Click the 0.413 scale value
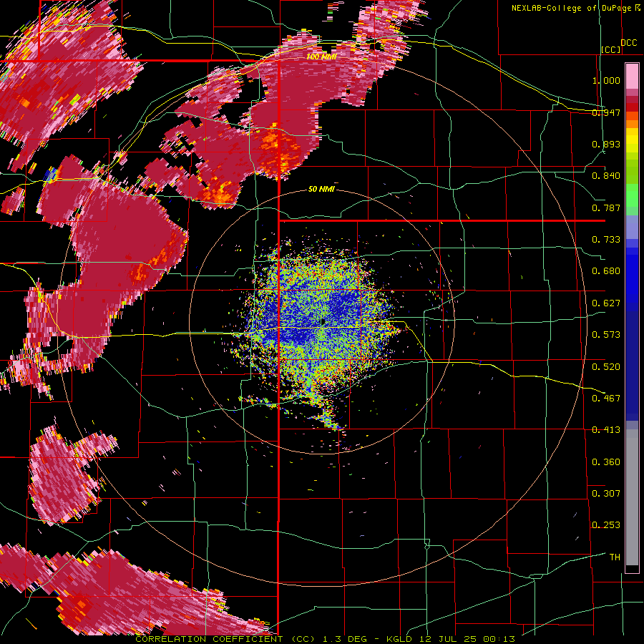Image resolution: width=644 pixels, height=644 pixels. [606, 430]
